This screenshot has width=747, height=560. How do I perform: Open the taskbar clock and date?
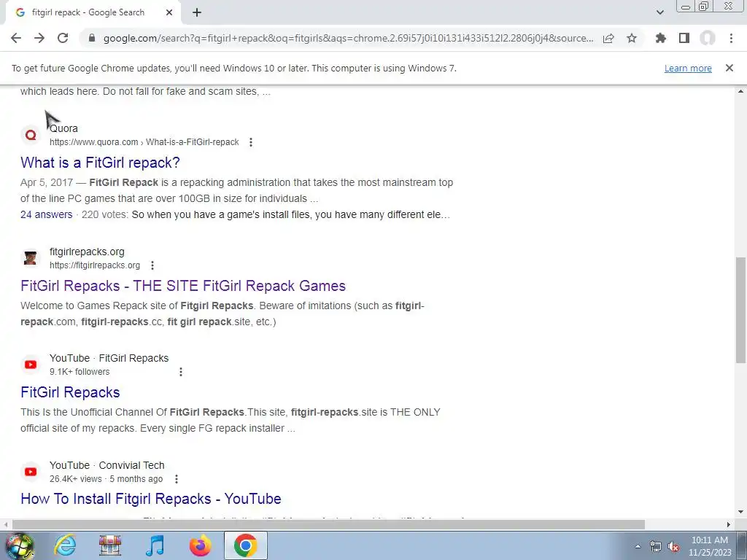tap(710, 546)
